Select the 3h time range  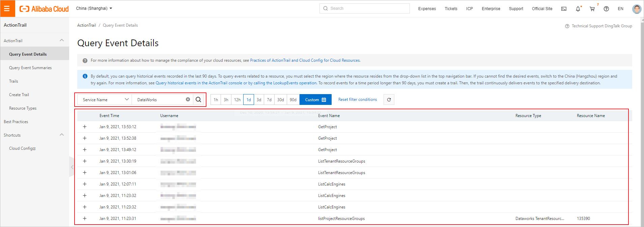226,100
